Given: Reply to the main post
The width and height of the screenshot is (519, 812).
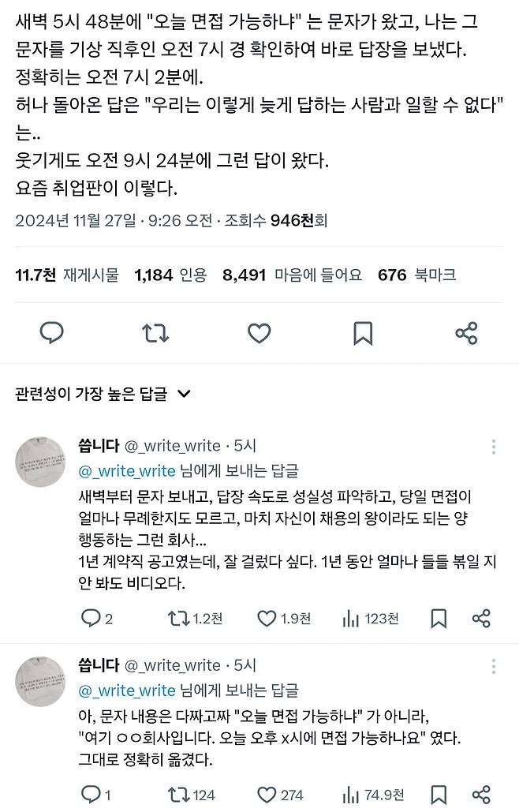Looking at the screenshot, I should (52, 333).
